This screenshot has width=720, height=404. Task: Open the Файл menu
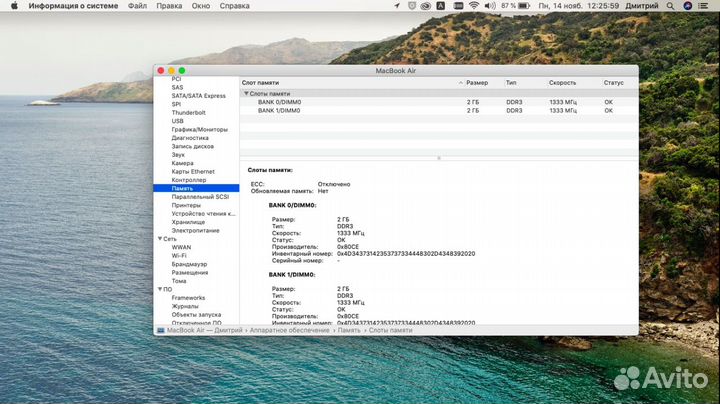[x=137, y=6]
